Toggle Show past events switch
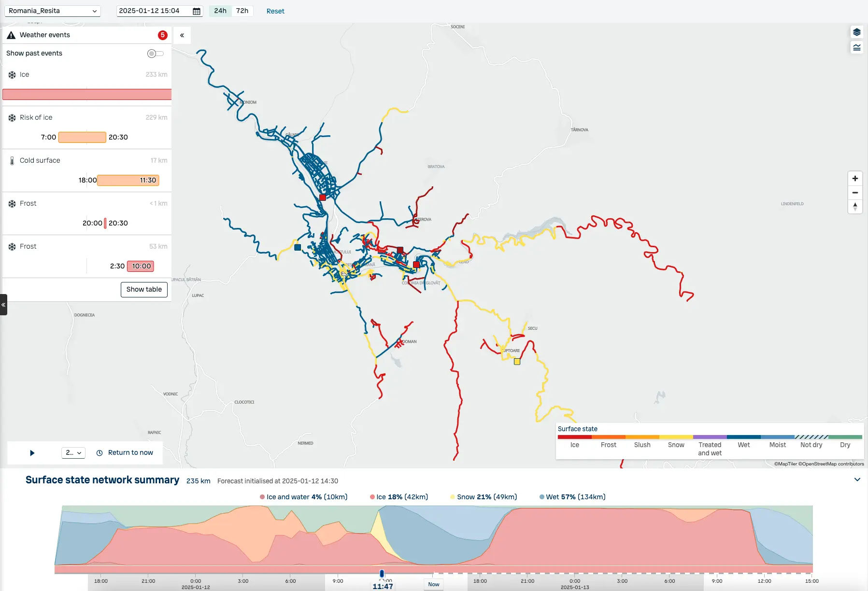The height and width of the screenshot is (591, 868). tap(155, 54)
